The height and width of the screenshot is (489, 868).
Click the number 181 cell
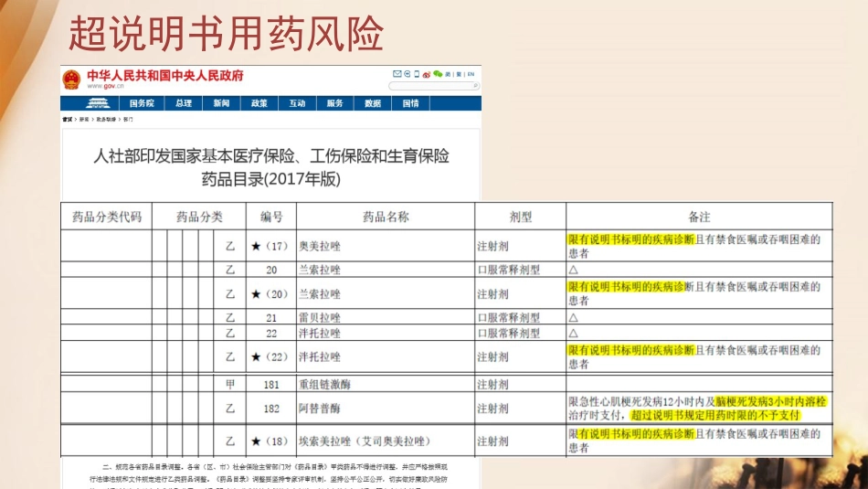point(271,384)
